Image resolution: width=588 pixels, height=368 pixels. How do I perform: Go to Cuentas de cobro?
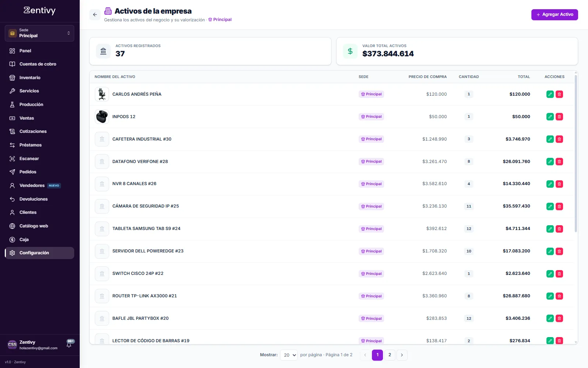tap(39, 64)
